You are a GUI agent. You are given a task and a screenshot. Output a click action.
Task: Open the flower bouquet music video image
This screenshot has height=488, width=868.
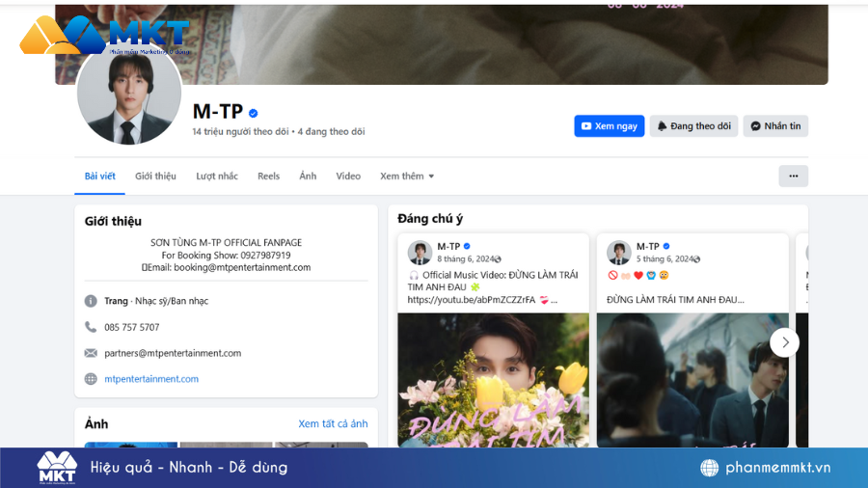coord(493,380)
